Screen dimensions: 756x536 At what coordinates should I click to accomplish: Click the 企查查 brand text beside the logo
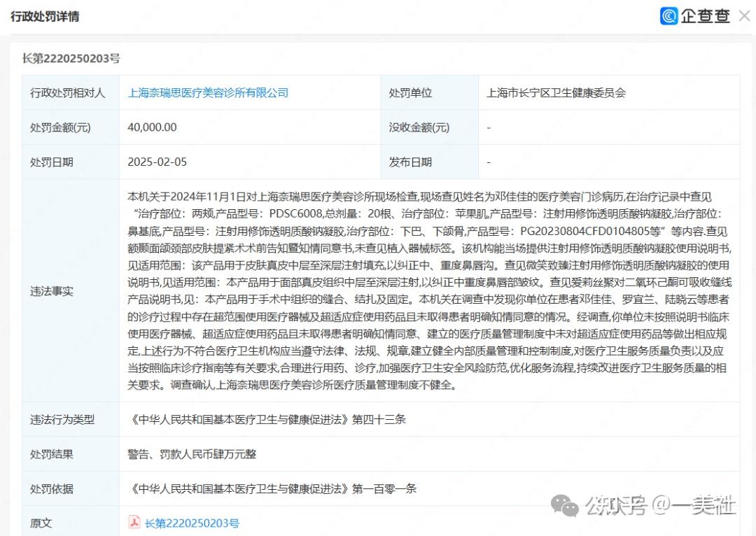706,15
